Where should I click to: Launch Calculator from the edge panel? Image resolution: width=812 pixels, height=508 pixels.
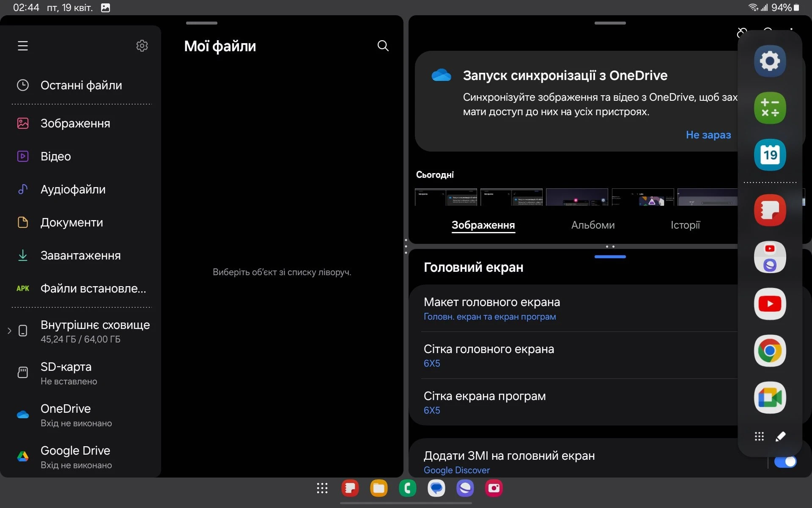coord(770,108)
